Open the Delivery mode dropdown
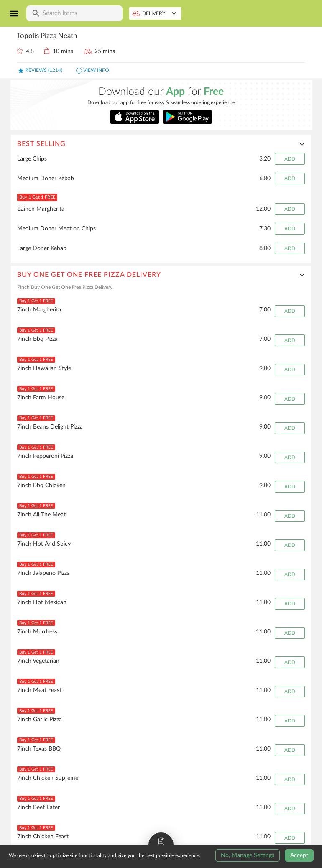The width and height of the screenshot is (322, 868). tap(155, 13)
